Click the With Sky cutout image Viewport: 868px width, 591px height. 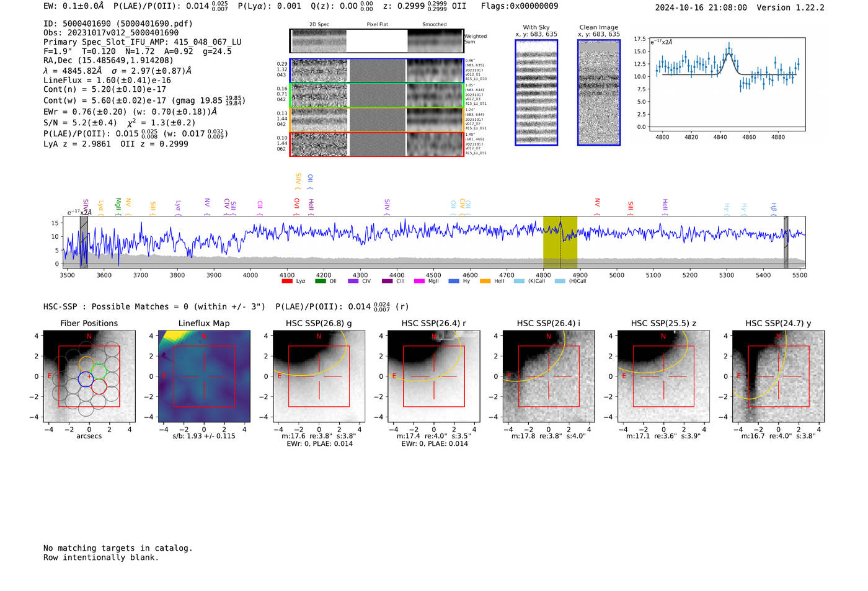pyautogui.click(x=536, y=92)
